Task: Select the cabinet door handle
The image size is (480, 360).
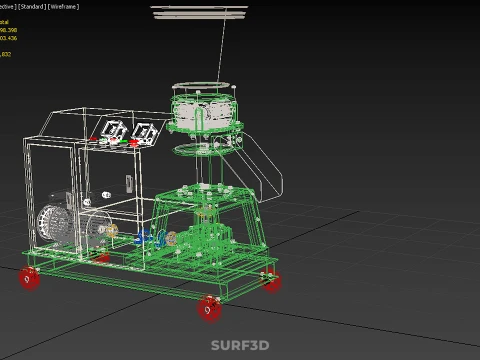Action: point(129,184)
